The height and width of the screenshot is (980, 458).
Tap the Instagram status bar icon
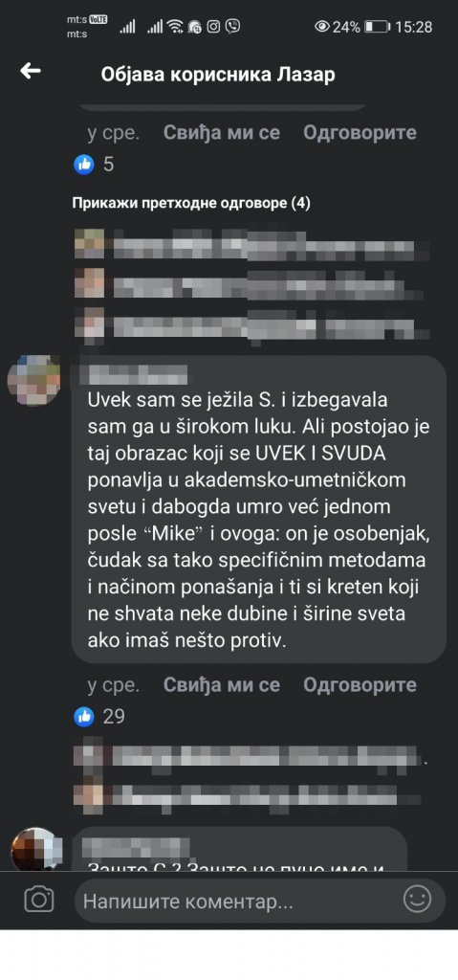pyautogui.click(x=213, y=26)
